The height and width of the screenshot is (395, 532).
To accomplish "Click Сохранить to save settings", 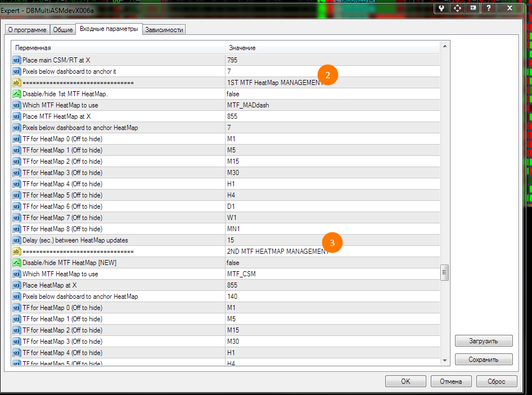I will [484, 360].
